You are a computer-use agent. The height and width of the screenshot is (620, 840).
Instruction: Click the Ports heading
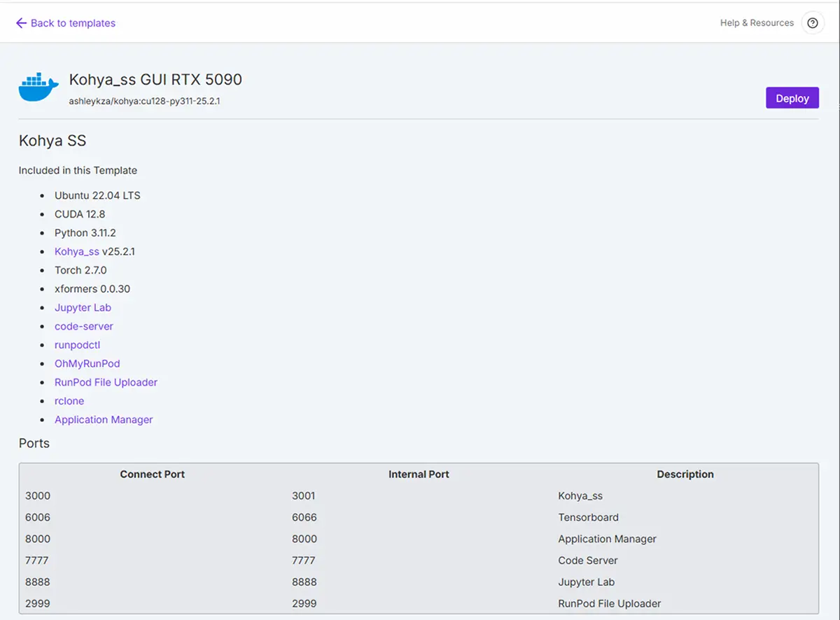tap(34, 444)
